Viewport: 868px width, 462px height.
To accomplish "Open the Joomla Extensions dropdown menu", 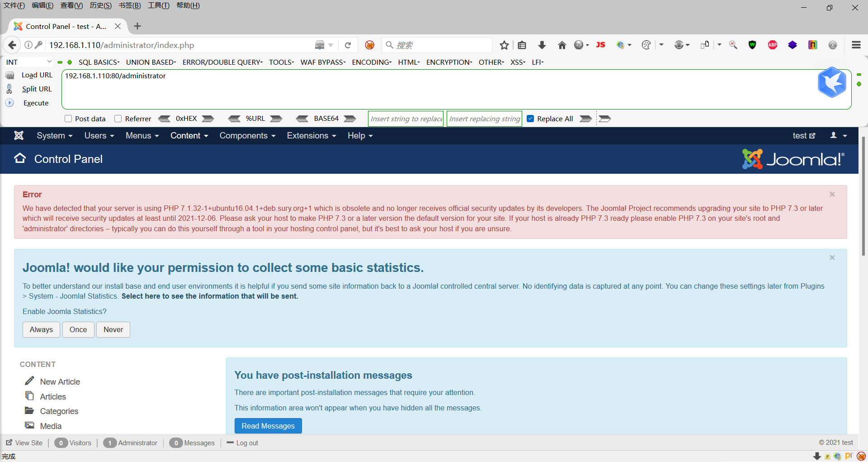I will pos(311,136).
